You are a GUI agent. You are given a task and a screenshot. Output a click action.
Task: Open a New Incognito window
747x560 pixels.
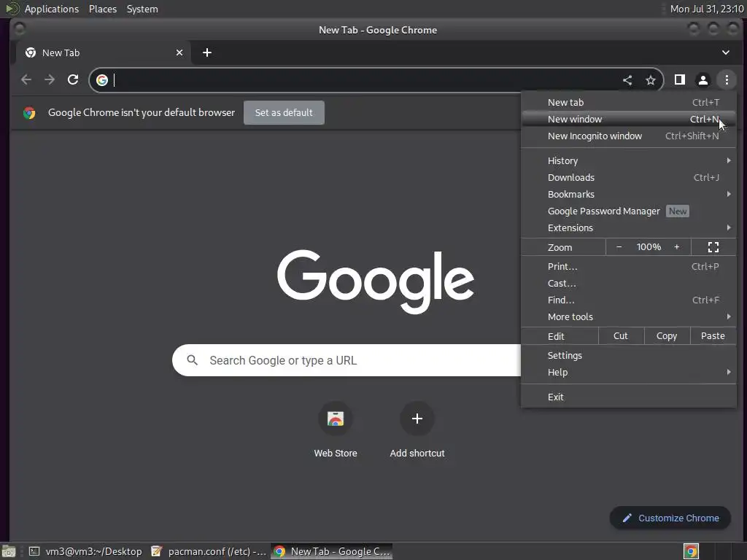[629, 136]
